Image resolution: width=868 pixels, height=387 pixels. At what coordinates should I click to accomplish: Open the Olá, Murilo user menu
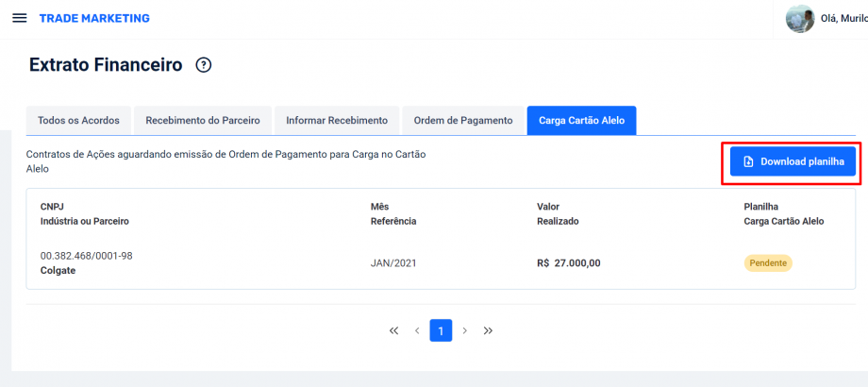click(x=843, y=18)
